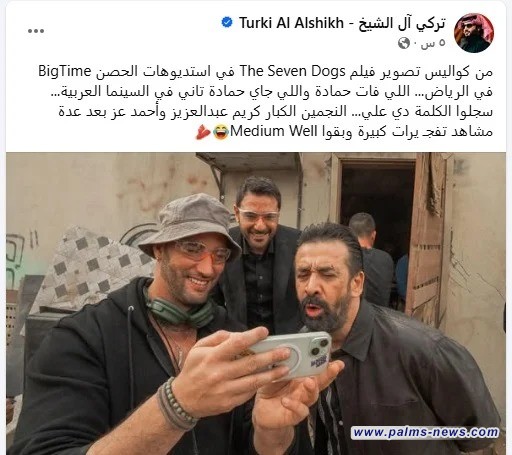The height and width of the screenshot is (455, 512).
Task: Open the attached post photo
Action: tap(256, 304)
